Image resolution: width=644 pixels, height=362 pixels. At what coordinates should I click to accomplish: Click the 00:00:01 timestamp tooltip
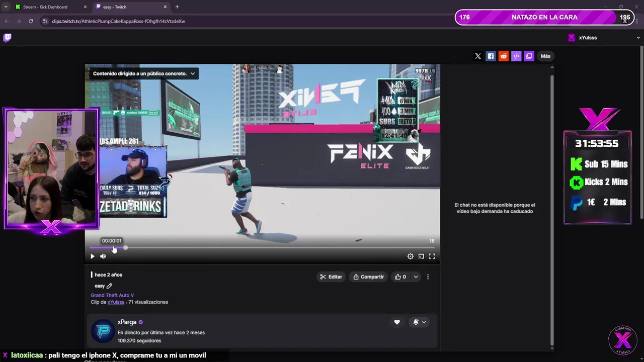coord(112,241)
